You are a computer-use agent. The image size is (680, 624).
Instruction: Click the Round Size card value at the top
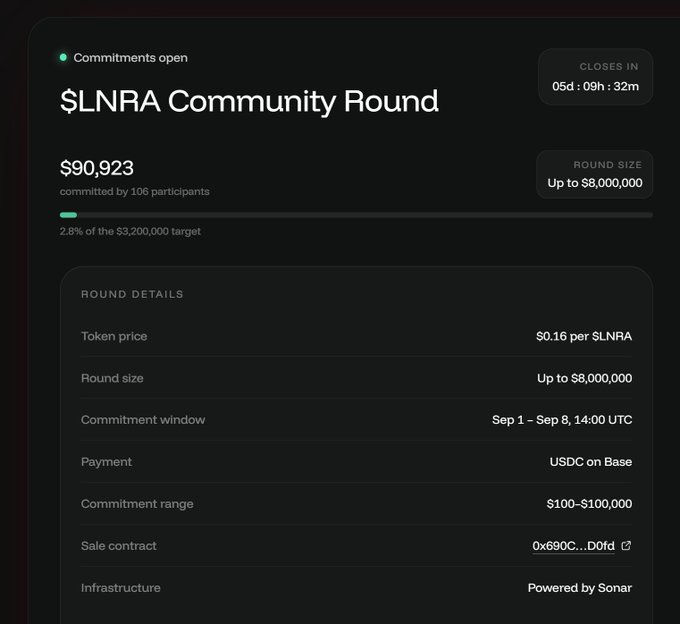click(x=595, y=183)
